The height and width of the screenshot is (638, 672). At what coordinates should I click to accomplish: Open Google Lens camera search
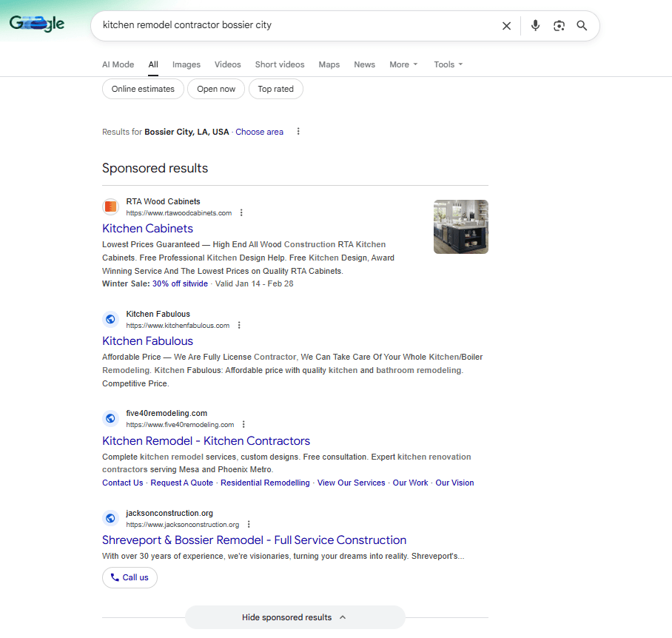pyautogui.click(x=559, y=25)
